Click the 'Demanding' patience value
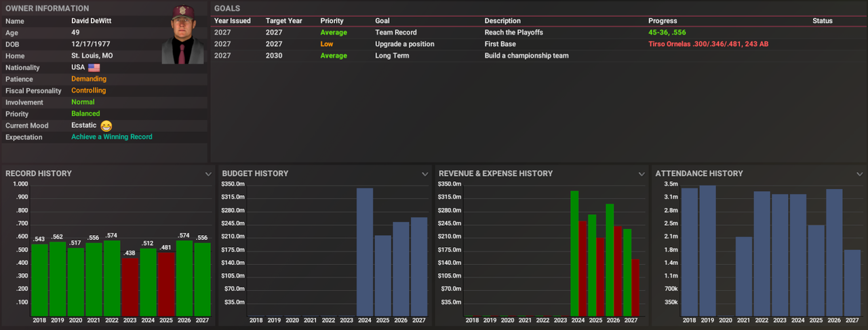Image resolution: width=868 pixels, height=330 pixels. tap(89, 79)
